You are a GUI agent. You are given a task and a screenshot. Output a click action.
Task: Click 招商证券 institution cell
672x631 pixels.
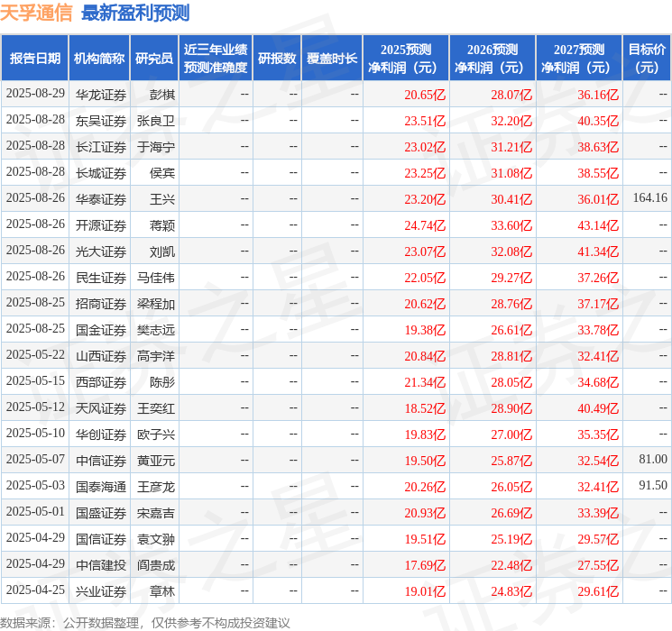pos(101,304)
